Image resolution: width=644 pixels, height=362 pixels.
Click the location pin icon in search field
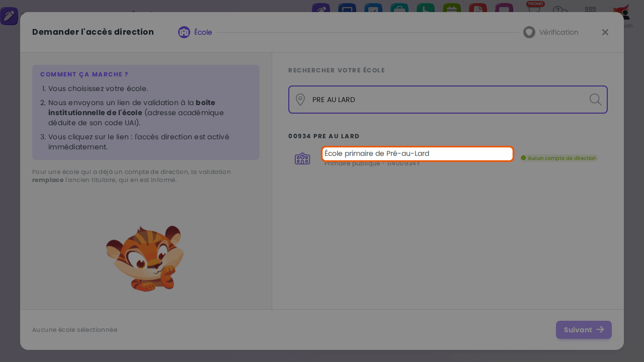[300, 100]
